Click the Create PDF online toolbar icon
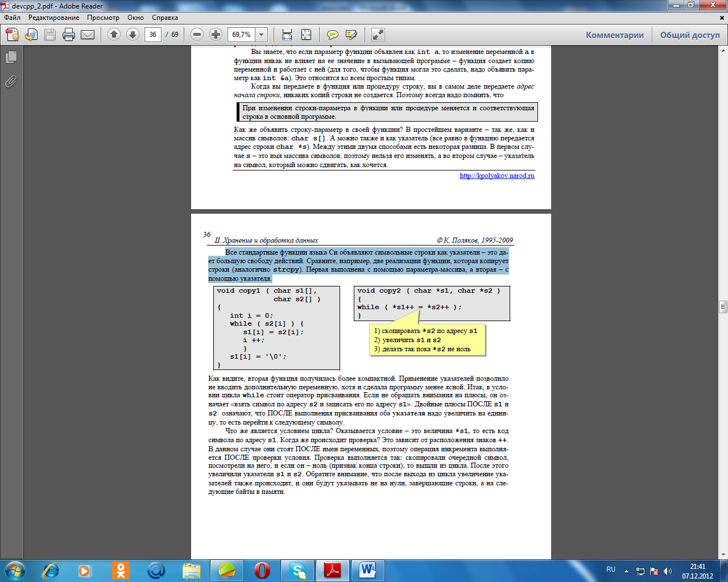This screenshot has width=728, height=582. 13,35
